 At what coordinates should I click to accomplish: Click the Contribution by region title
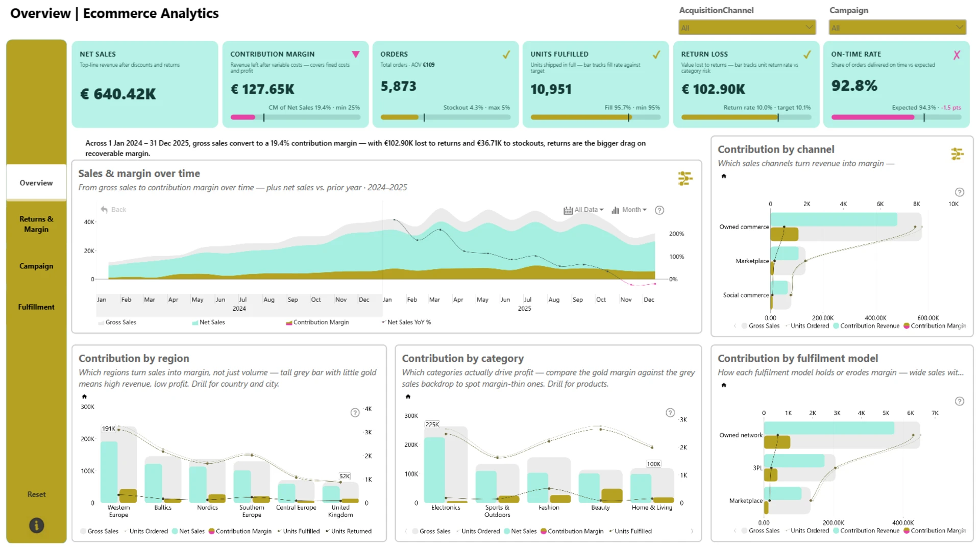[134, 358]
